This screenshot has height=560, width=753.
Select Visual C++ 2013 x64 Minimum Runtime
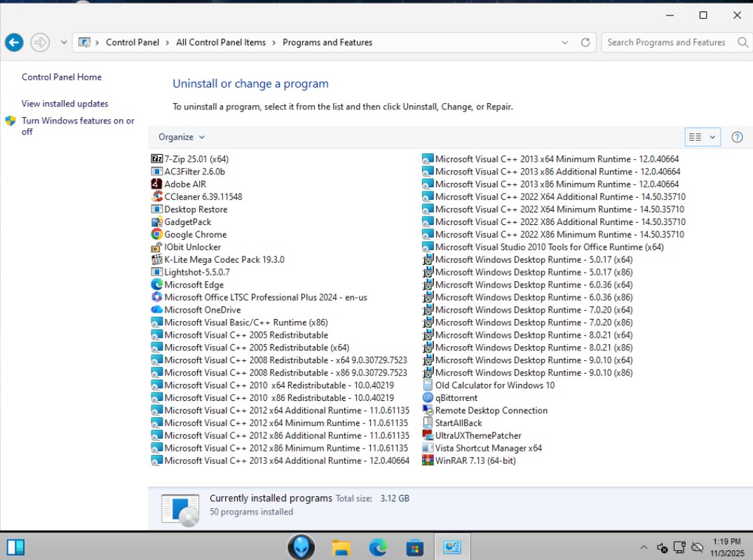tap(550, 159)
